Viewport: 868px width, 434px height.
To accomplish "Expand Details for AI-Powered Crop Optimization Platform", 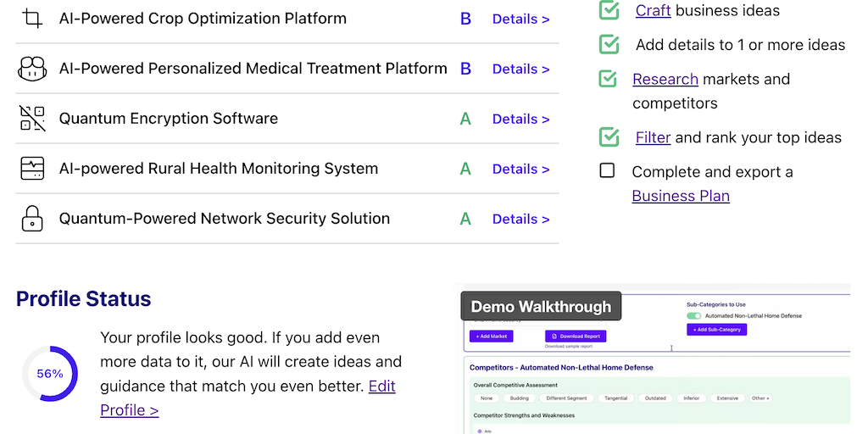I will point(520,19).
